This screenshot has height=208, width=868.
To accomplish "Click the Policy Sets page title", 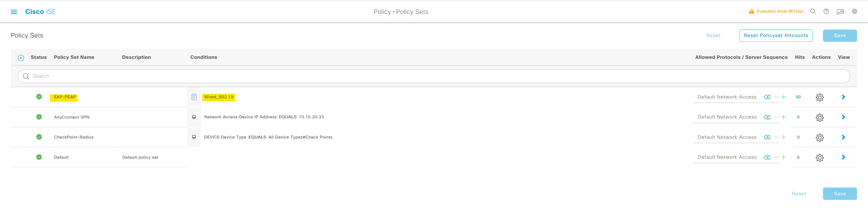I will tap(27, 35).
